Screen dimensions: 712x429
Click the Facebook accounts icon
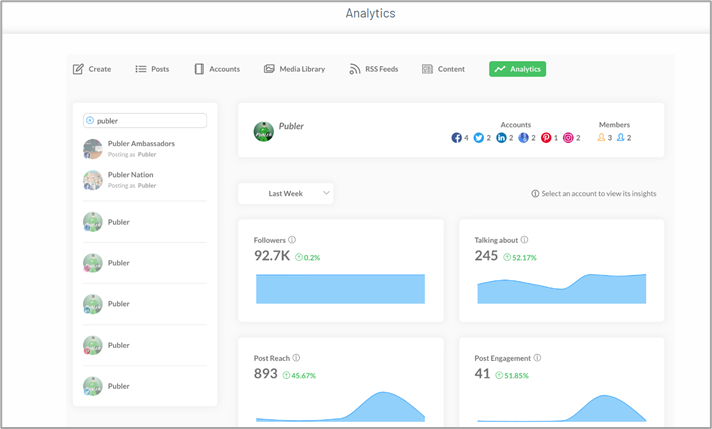point(456,138)
